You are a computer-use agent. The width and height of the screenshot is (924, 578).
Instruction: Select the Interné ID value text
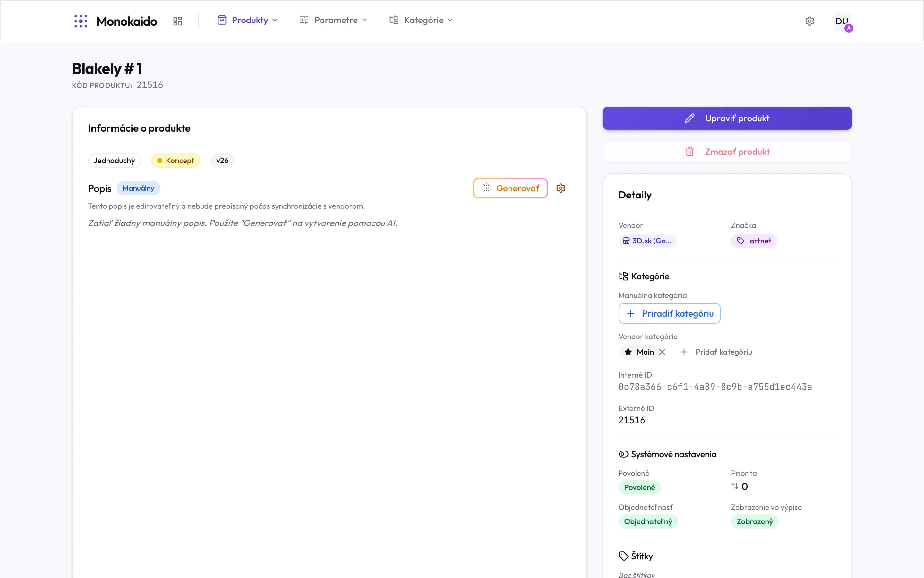pyautogui.click(x=715, y=387)
